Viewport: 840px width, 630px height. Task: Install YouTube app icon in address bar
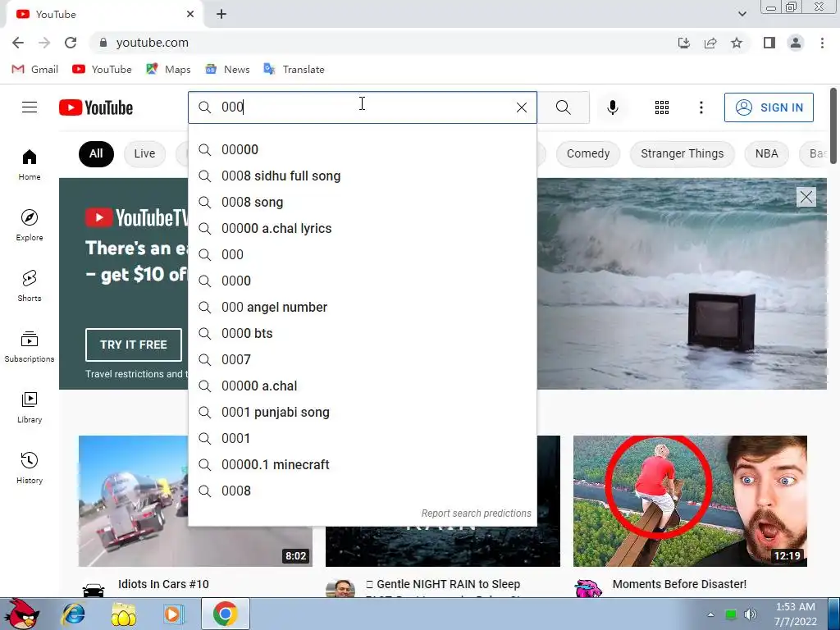click(683, 43)
